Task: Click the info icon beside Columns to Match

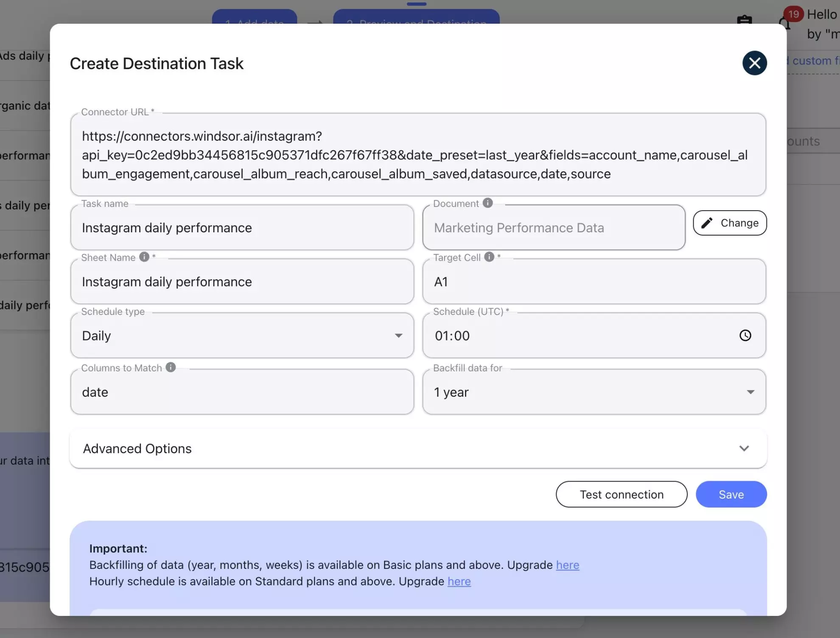Action: (171, 367)
